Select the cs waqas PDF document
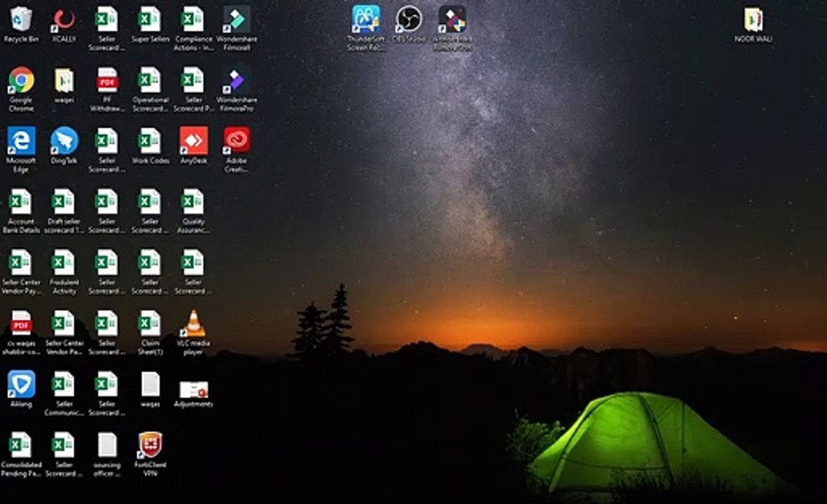Screen dimensions: 827x504 click(21, 323)
